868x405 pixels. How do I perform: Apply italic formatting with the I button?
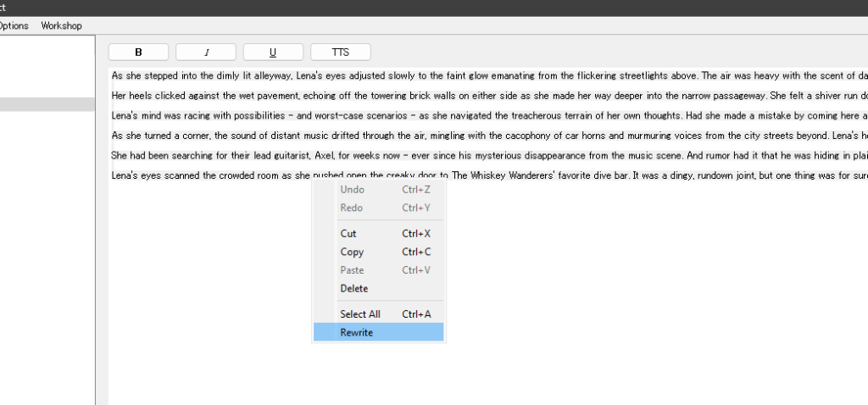(206, 52)
